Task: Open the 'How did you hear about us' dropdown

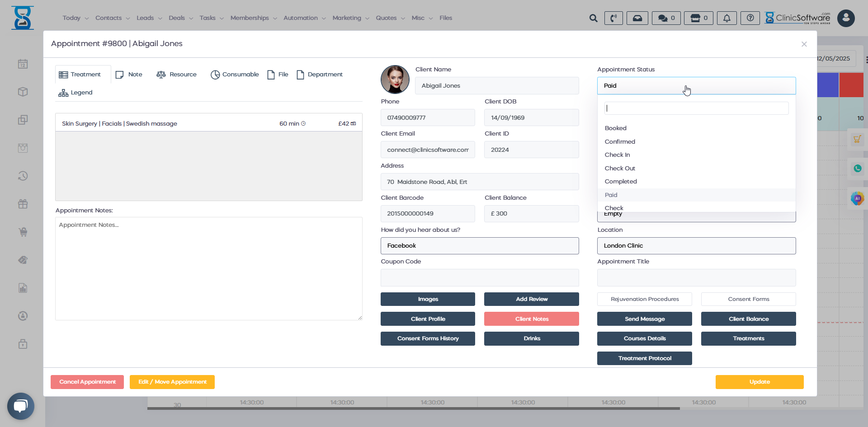Action: coord(480,245)
